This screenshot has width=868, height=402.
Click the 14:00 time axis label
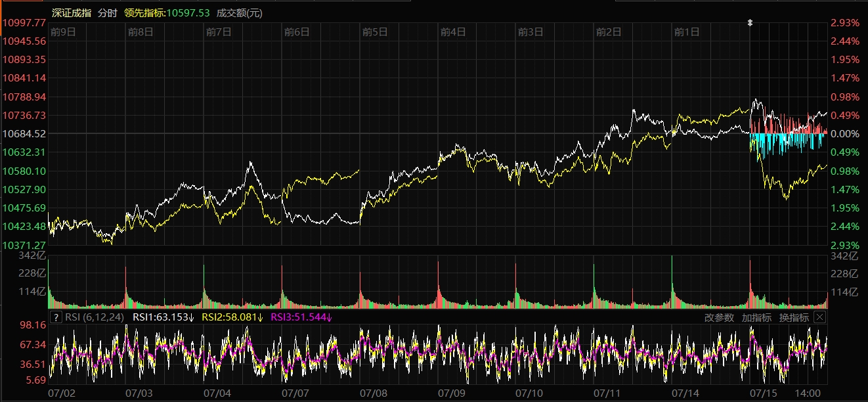pos(807,393)
